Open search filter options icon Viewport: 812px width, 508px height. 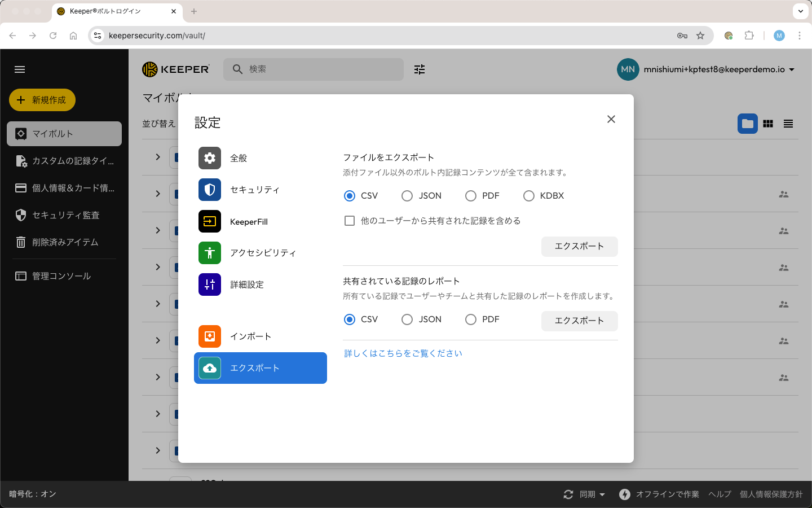click(x=420, y=69)
